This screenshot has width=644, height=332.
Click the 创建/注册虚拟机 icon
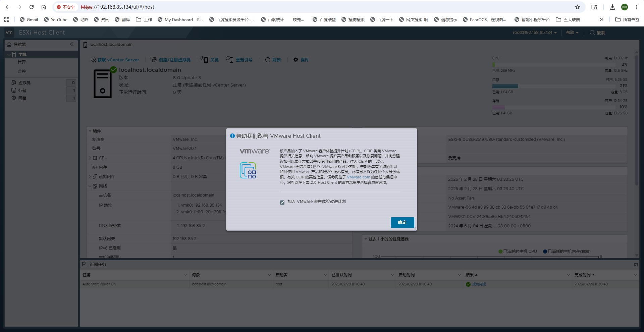[x=153, y=60]
